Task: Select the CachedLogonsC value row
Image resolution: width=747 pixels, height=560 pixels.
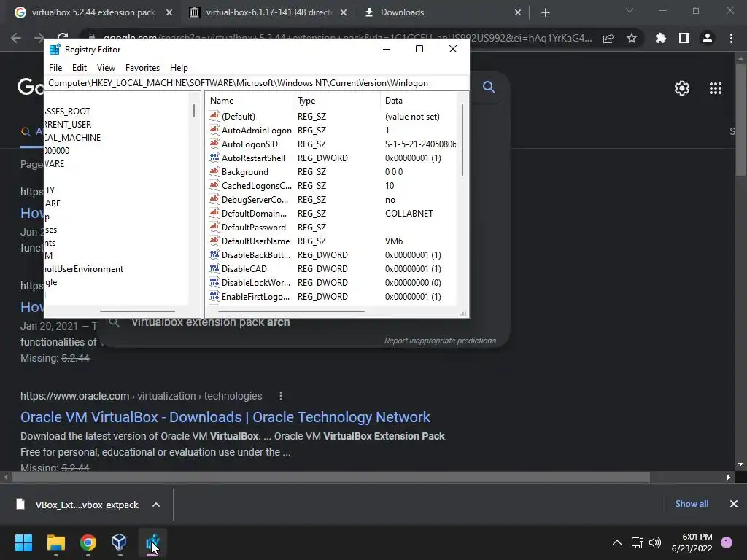Action: point(332,186)
